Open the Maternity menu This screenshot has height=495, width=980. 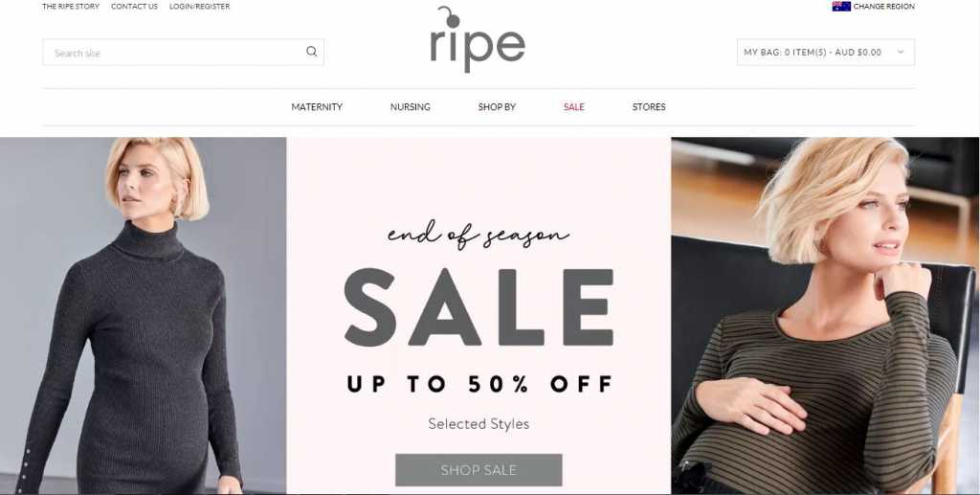coord(317,107)
